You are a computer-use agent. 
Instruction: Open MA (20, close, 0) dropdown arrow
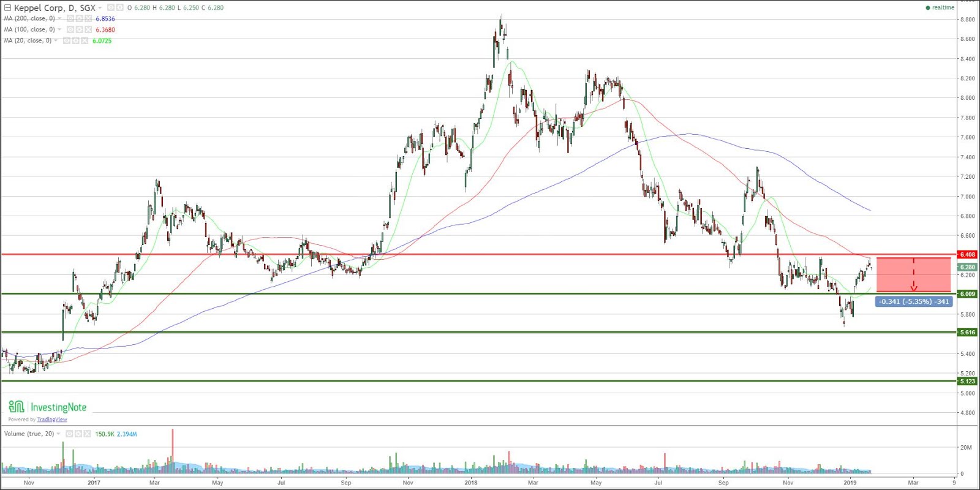(x=56, y=40)
